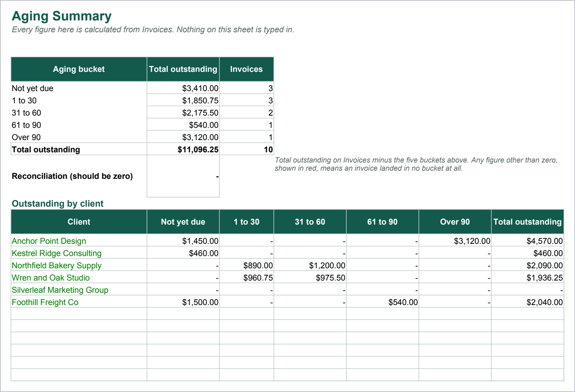Image resolution: width=575 pixels, height=392 pixels.
Task: Click the "Outstanding by client" heading
Action: tap(58, 203)
